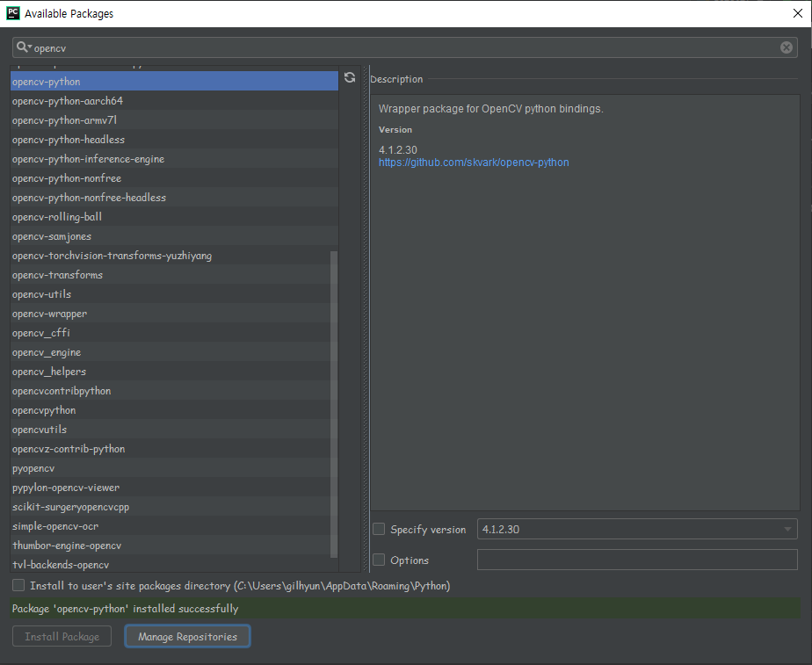Screen dimensions: 812x665
Task: Enable the Options checkbox
Action: coord(379,560)
